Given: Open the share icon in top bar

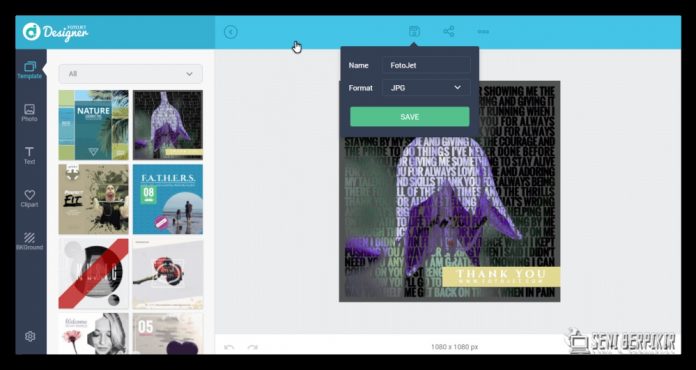Looking at the screenshot, I should pyautogui.click(x=448, y=31).
